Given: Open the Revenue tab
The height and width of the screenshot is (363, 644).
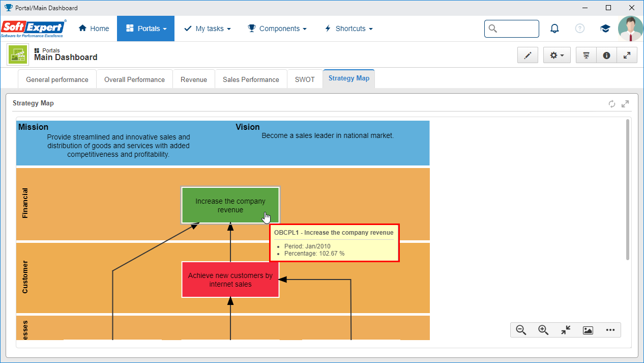Looking at the screenshot, I should point(194,79).
